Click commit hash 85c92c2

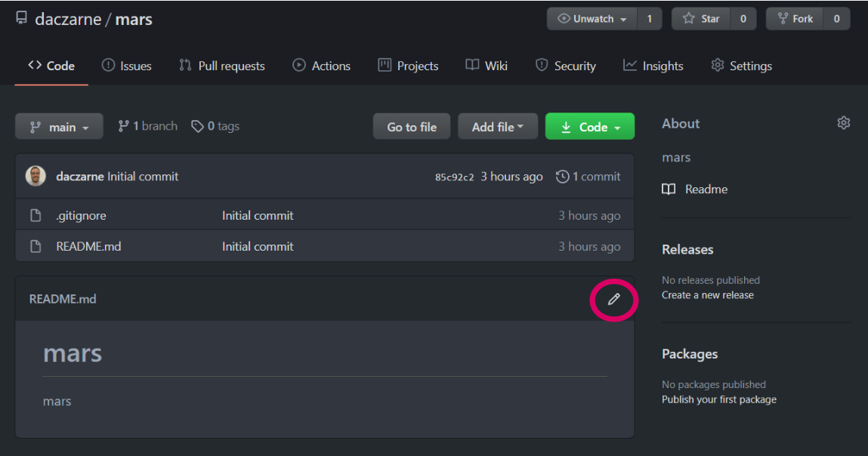(x=454, y=177)
